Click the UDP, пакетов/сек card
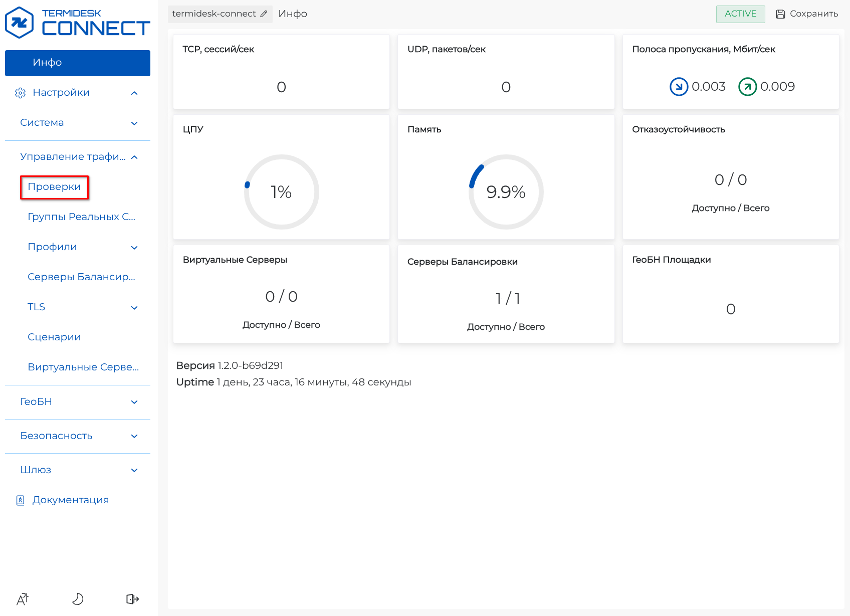Screen dimensions: 850x616 pos(506,72)
